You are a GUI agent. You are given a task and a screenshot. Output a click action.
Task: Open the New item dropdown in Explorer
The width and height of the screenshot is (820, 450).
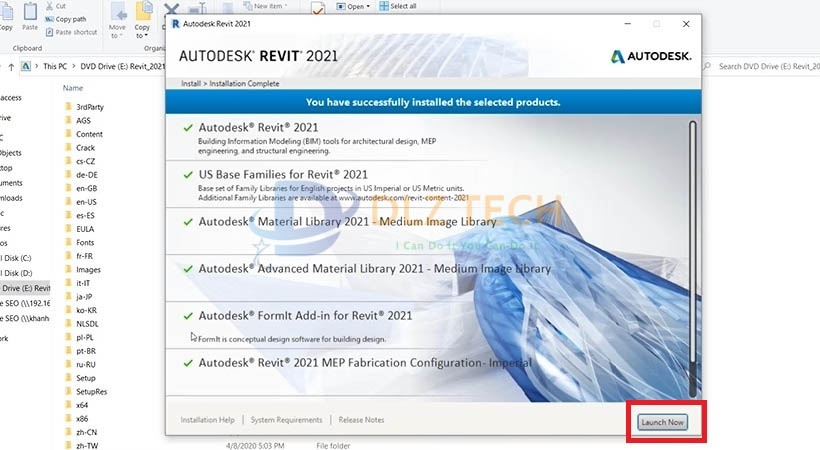(265, 6)
